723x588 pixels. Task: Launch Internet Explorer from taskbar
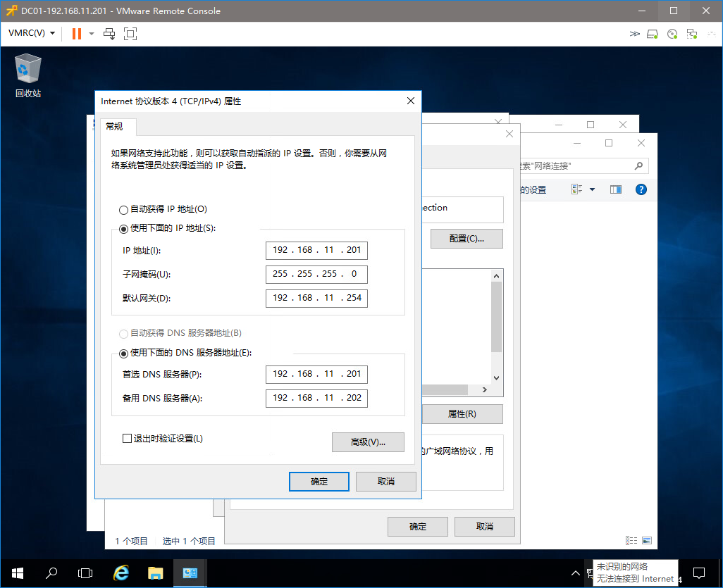pyautogui.click(x=121, y=573)
